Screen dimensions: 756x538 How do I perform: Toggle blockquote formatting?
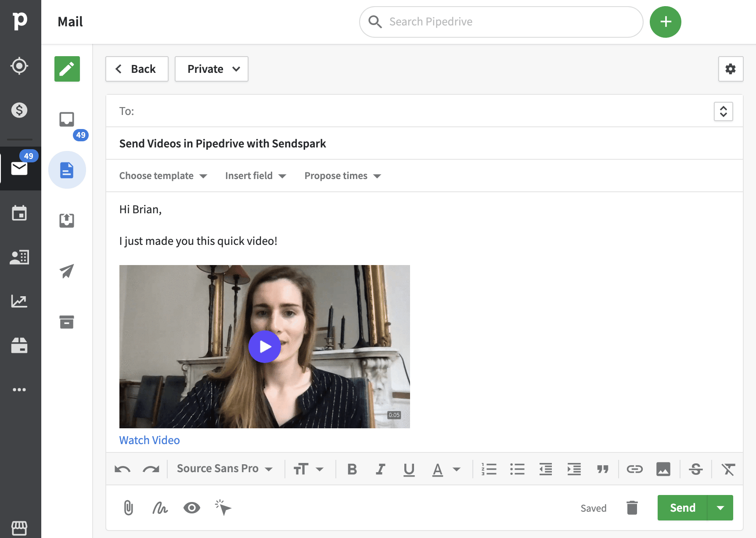coord(603,469)
